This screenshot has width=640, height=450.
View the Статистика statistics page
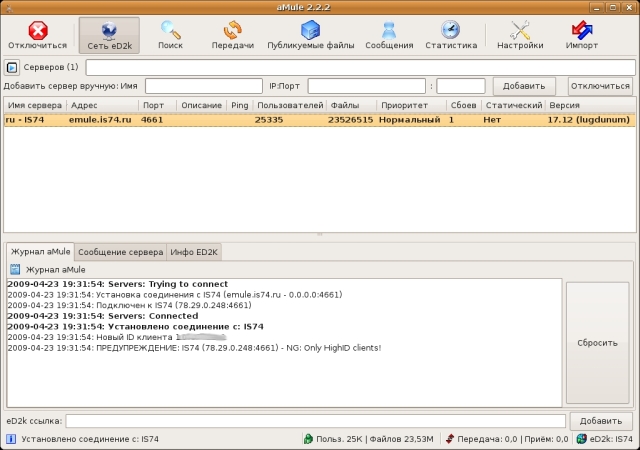[450, 34]
